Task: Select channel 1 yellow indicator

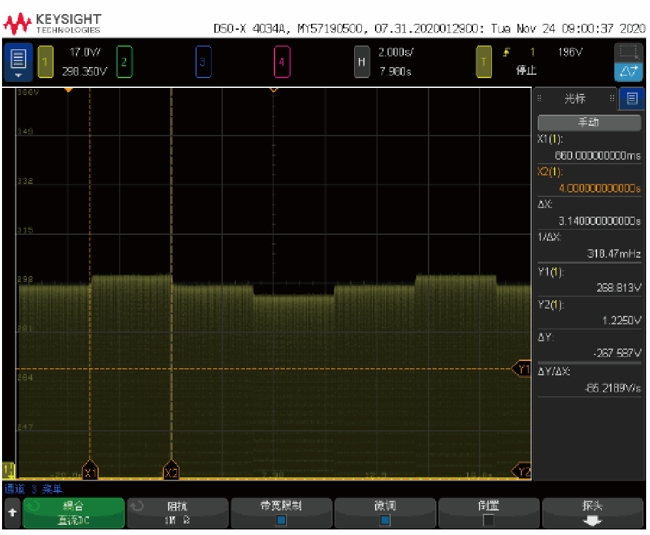Action: [45, 62]
